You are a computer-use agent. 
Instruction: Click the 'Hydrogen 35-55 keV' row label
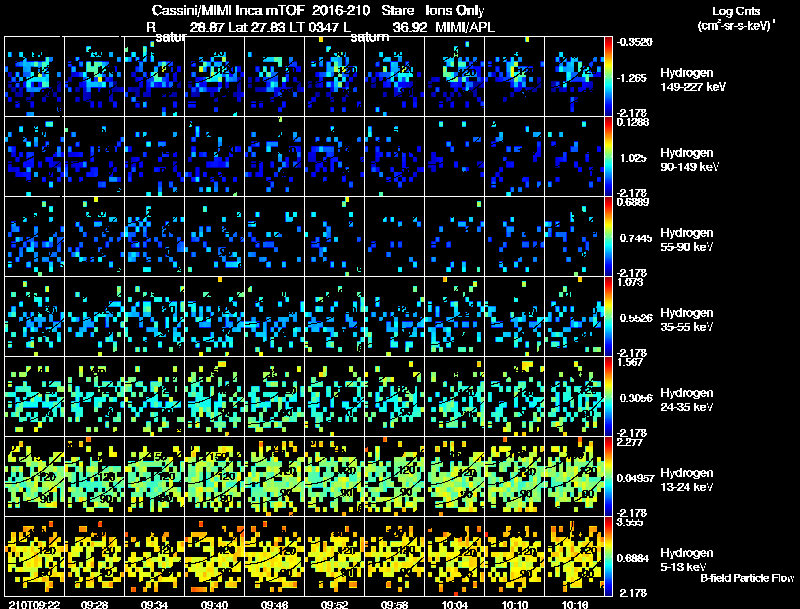coord(687,320)
